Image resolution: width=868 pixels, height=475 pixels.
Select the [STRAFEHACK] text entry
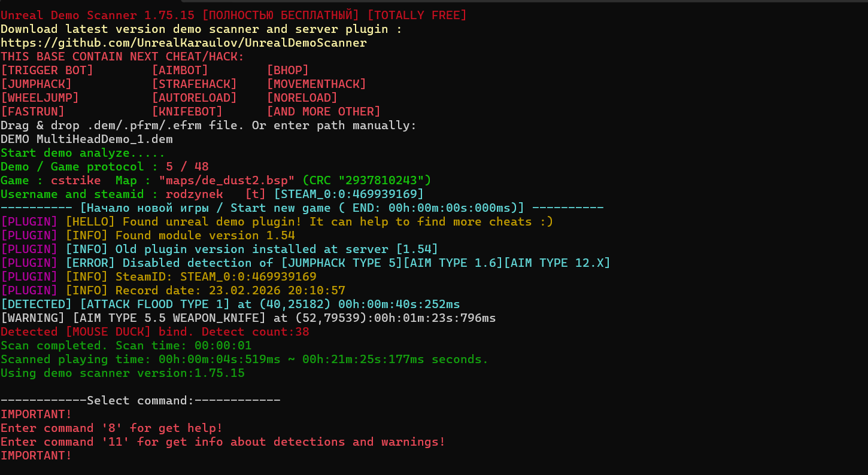coord(194,84)
